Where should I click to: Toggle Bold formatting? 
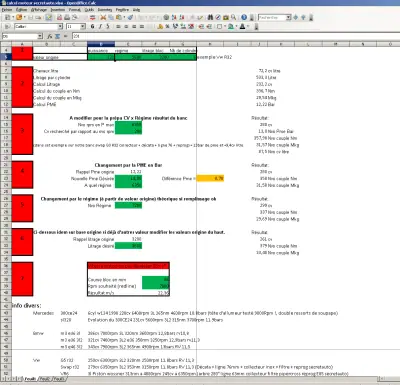92,26
